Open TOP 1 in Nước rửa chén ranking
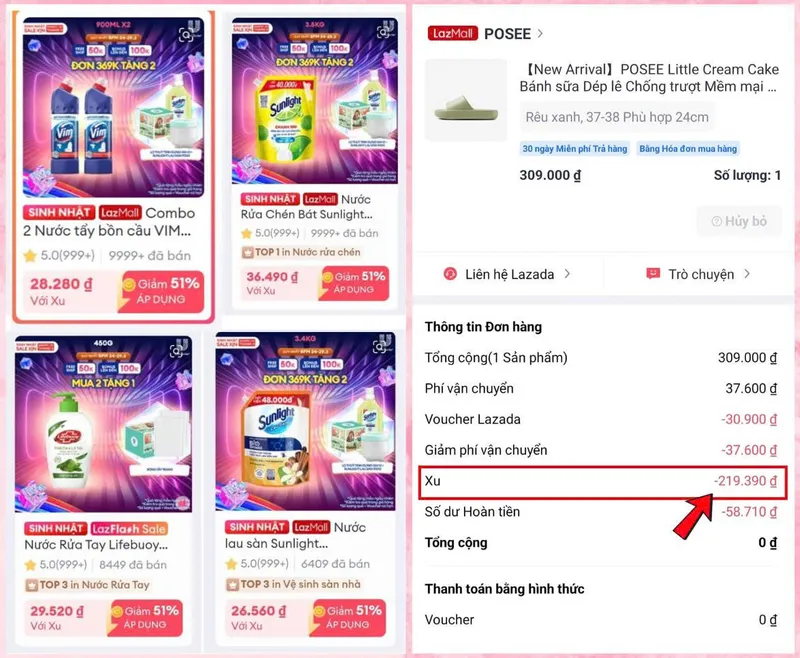This screenshot has height=658, width=800. click(301, 252)
